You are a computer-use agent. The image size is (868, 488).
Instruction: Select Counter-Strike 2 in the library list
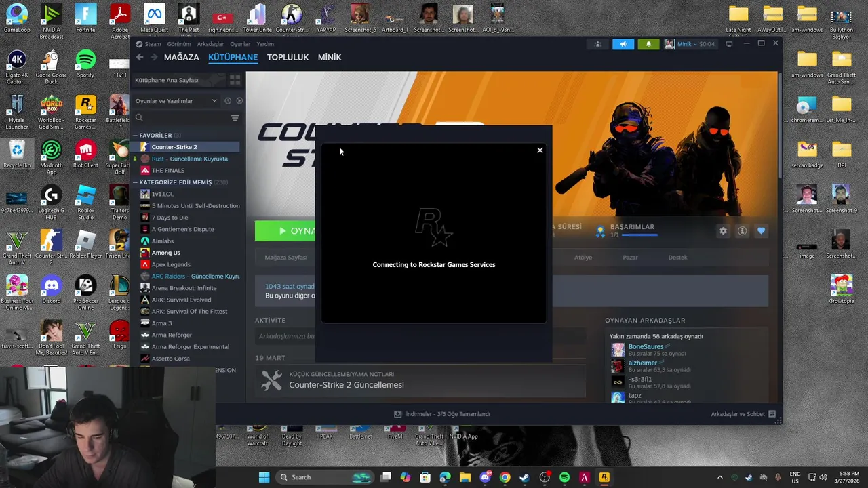pyautogui.click(x=189, y=147)
